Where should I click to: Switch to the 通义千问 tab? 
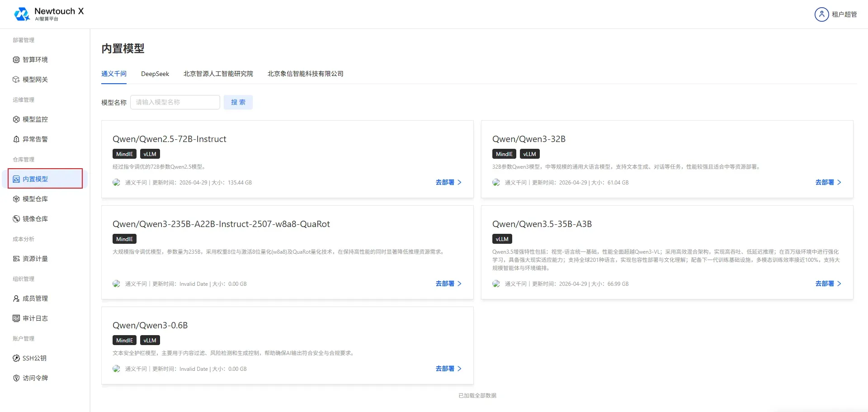(114, 74)
